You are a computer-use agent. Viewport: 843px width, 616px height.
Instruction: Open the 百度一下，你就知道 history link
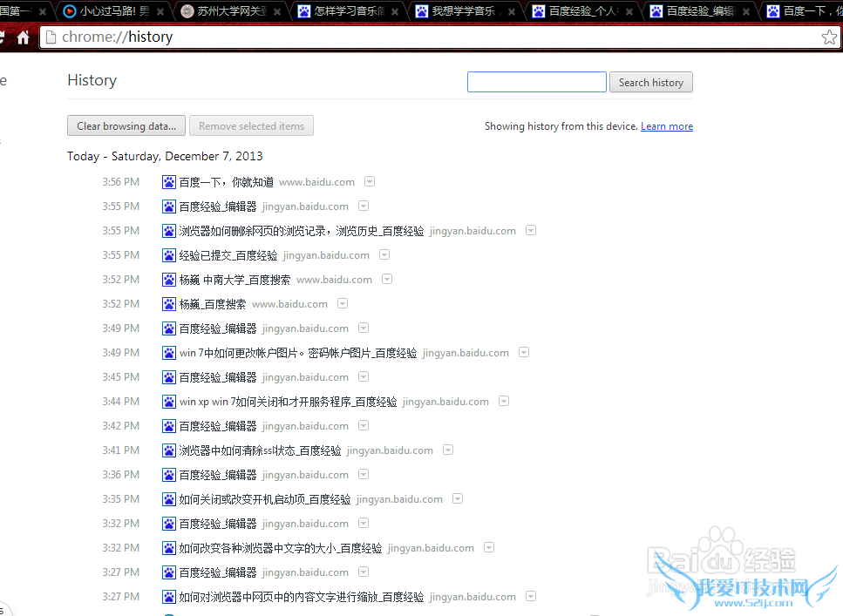[227, 182]
